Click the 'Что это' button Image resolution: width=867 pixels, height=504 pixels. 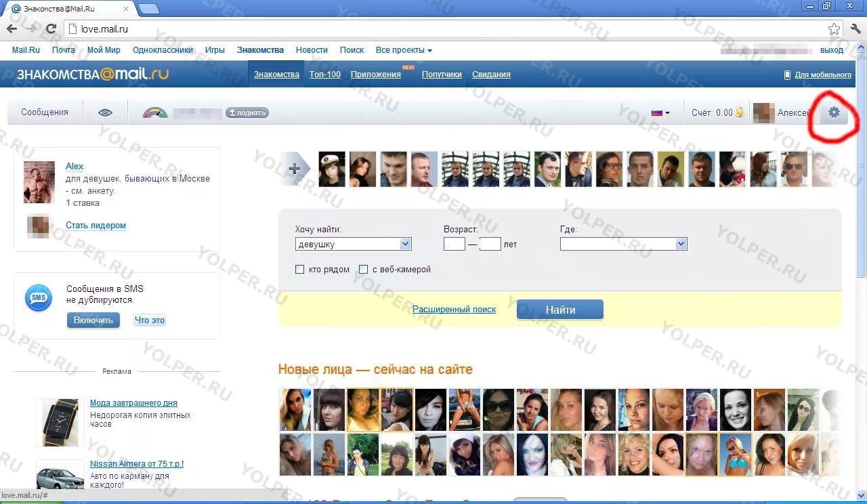tap(150, 320)
